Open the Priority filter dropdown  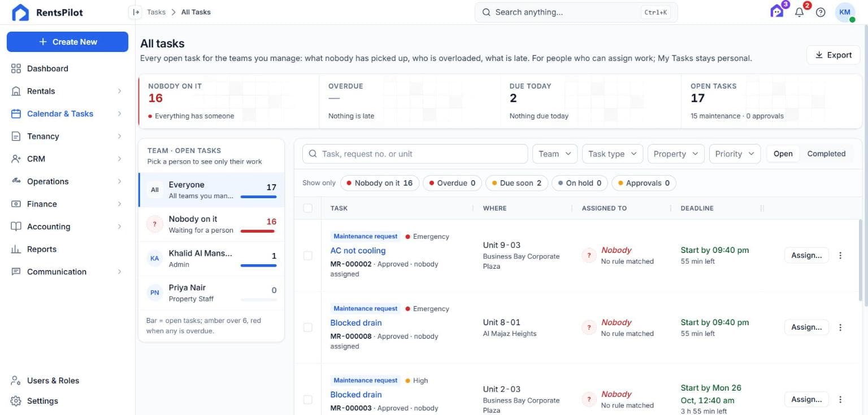[735, 154]
